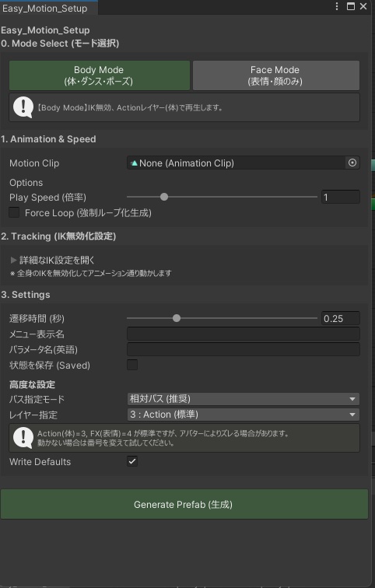Open the レイヤー指定 dropdown
This screenshot has width=375, height=588.
(x=244, y=415)
